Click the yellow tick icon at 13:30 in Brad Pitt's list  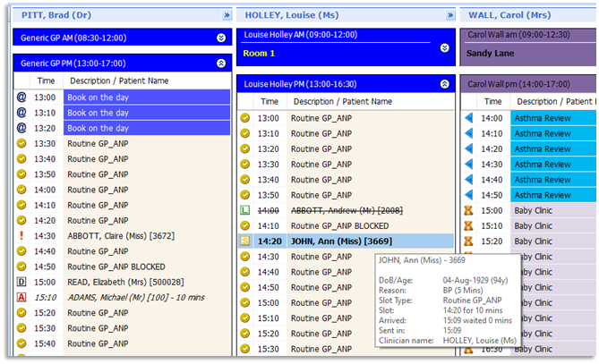coord(21,144)
